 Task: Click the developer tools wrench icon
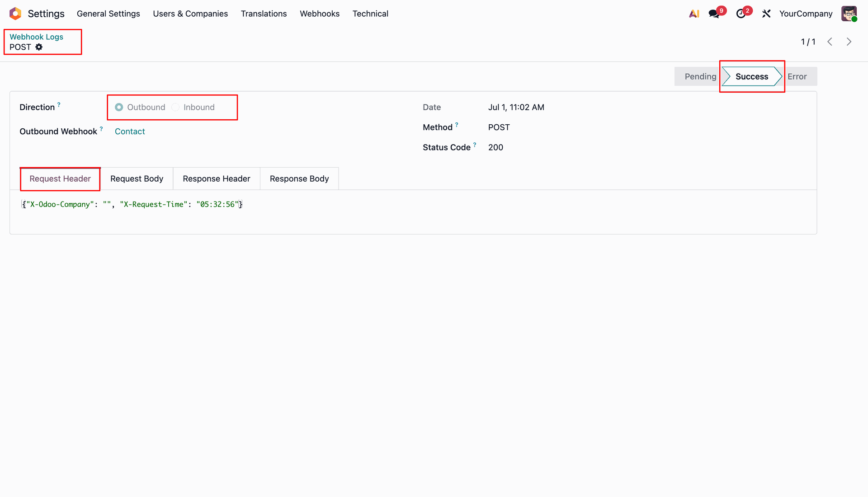(766, 14)
